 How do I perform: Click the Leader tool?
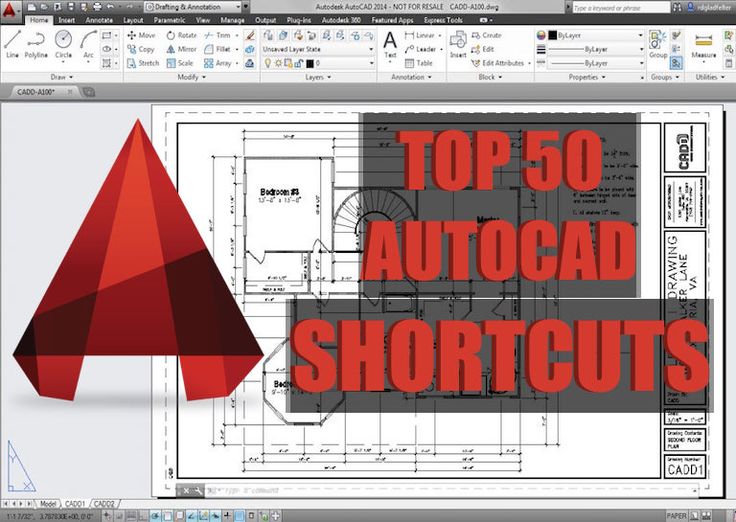coord(420,49)
